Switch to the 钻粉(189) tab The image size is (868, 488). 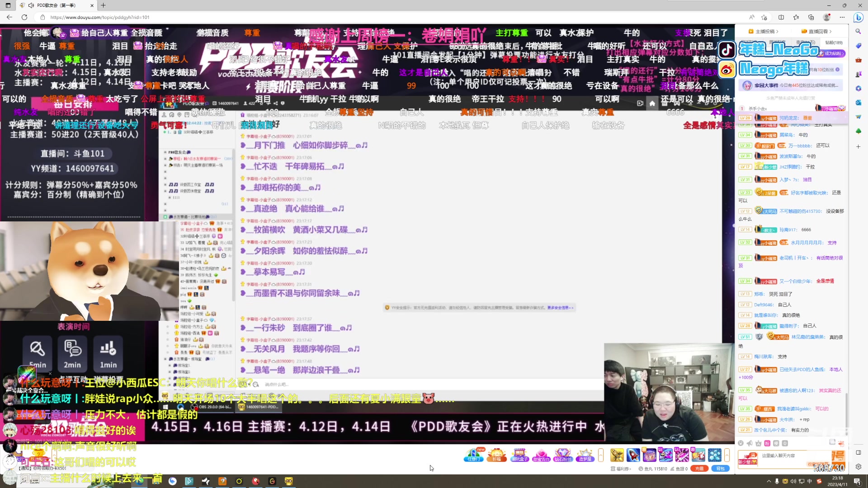[834, 42]
